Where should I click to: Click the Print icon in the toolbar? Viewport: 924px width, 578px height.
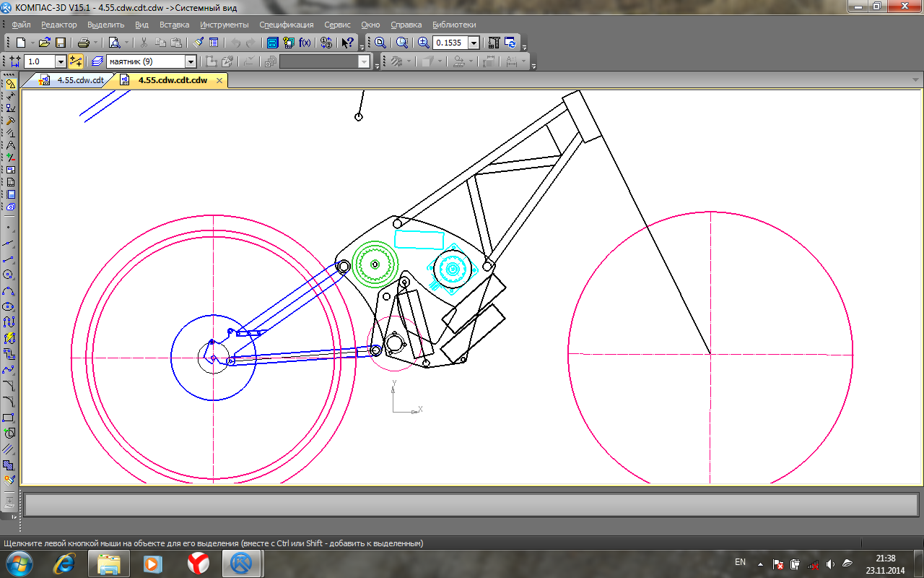[84, 43]
